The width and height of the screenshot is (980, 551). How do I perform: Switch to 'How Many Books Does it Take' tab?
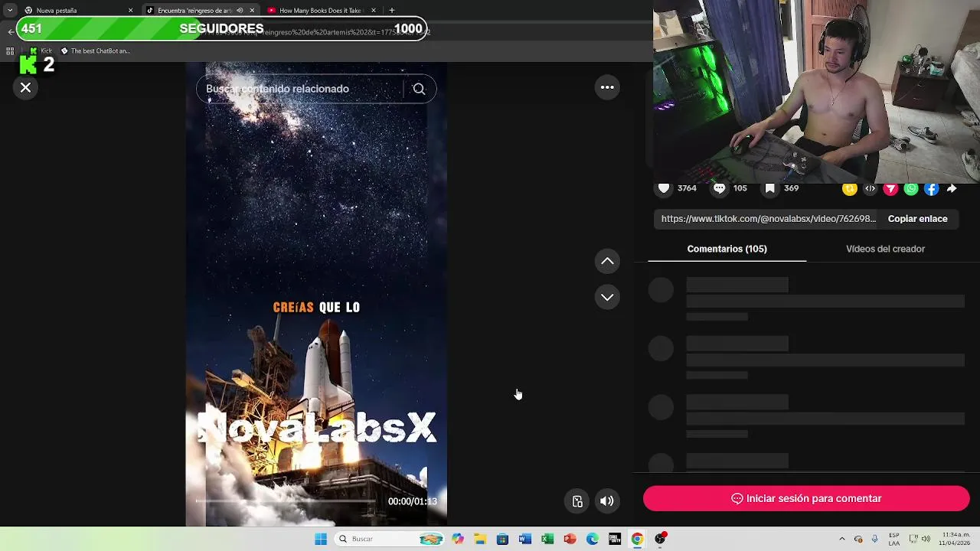[x=320, y=11]
